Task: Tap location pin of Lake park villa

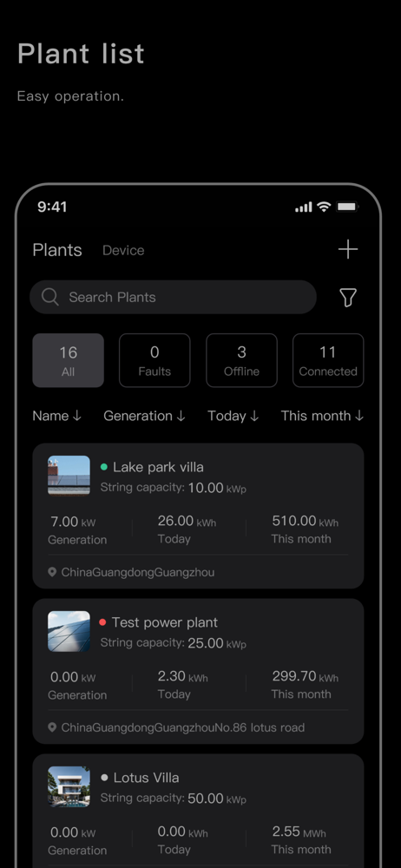Action: click(x=52, y=572)
